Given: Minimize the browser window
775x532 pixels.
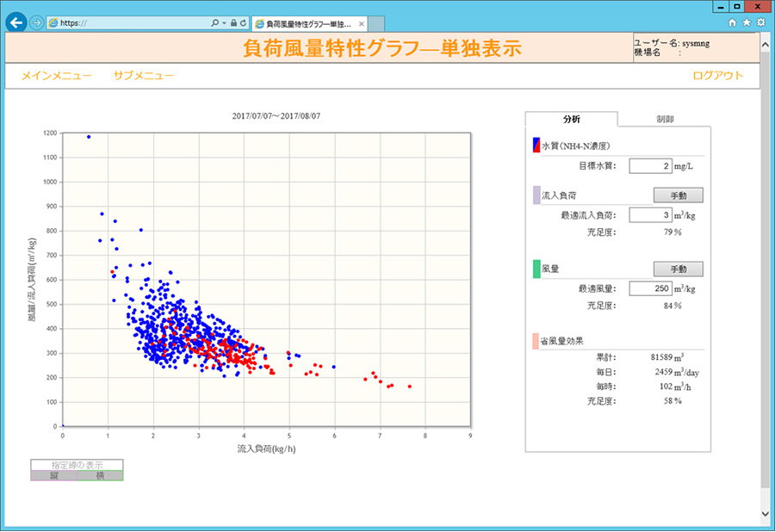Looking at the screenshot, I should 720,6.
